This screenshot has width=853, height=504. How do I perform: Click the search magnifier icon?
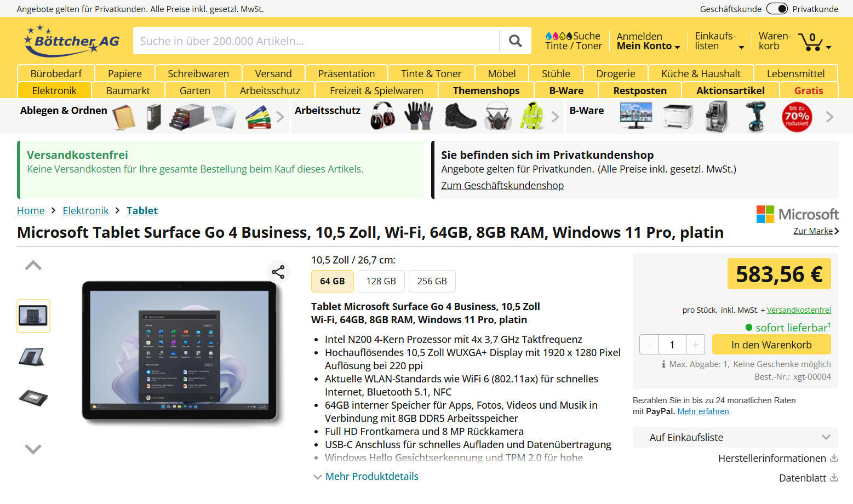tap(515, 41)
